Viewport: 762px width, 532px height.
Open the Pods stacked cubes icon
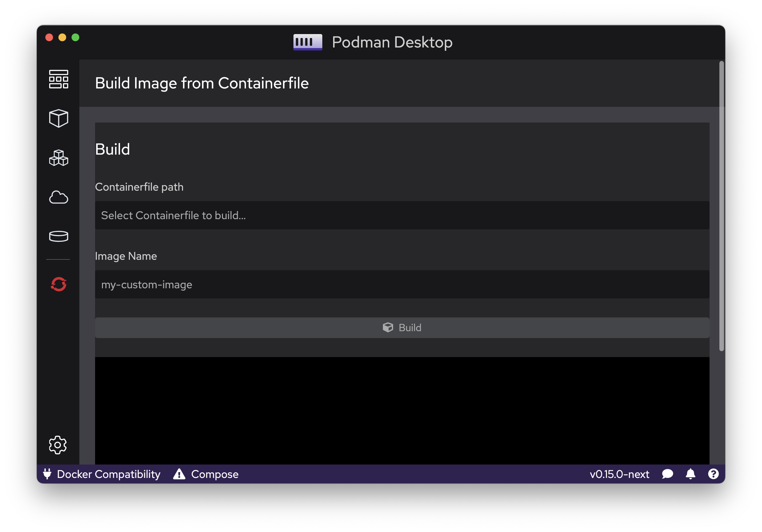[x=58, y=158]
